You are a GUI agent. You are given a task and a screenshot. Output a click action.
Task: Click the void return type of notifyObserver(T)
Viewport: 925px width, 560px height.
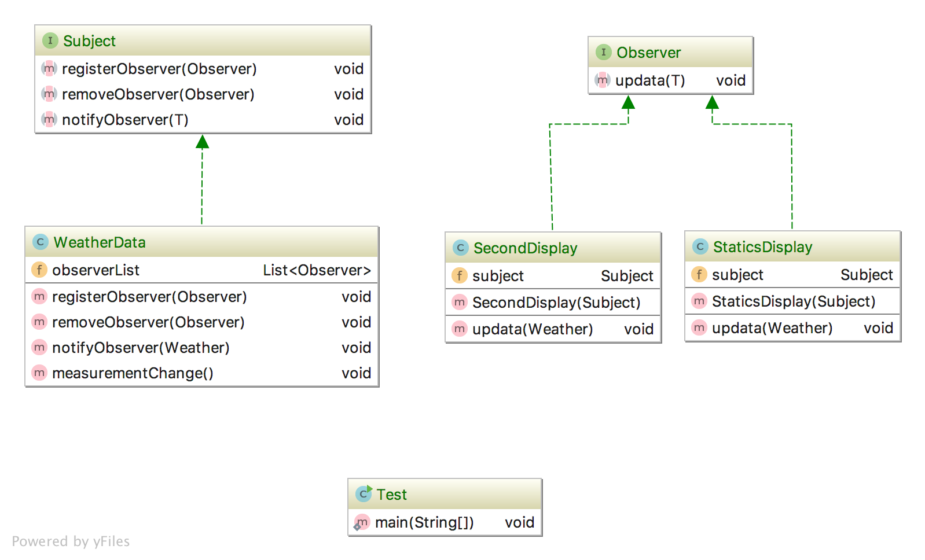coord(348,120)
